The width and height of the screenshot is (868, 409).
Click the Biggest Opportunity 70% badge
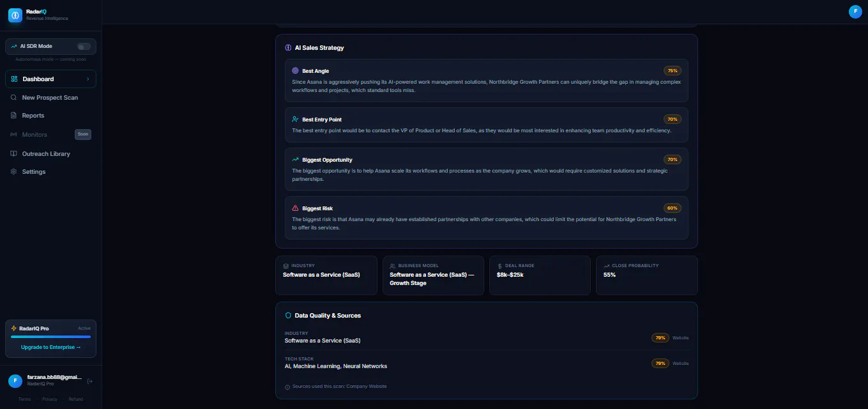[673, 160]
